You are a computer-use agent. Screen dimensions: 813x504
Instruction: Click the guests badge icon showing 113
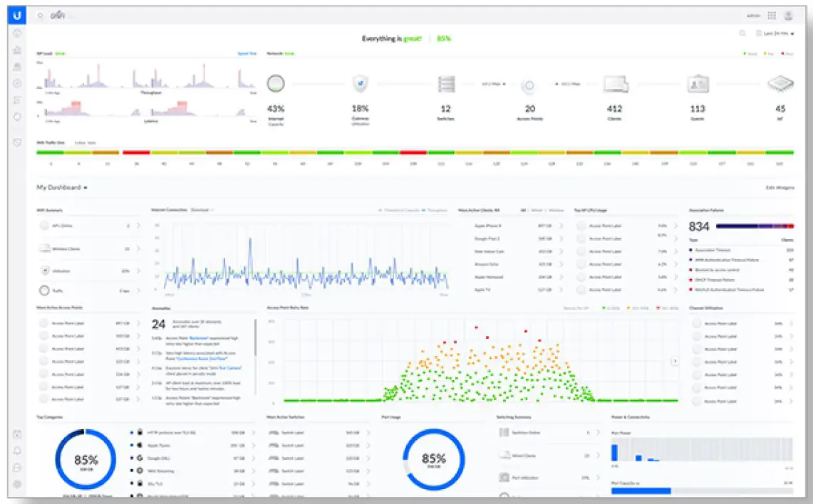698,84
